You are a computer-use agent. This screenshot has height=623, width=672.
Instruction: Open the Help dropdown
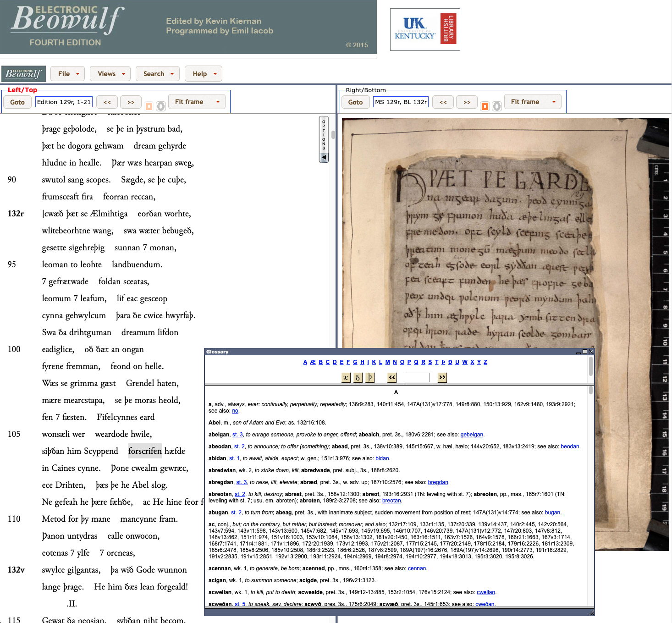(x=203, y=73)
